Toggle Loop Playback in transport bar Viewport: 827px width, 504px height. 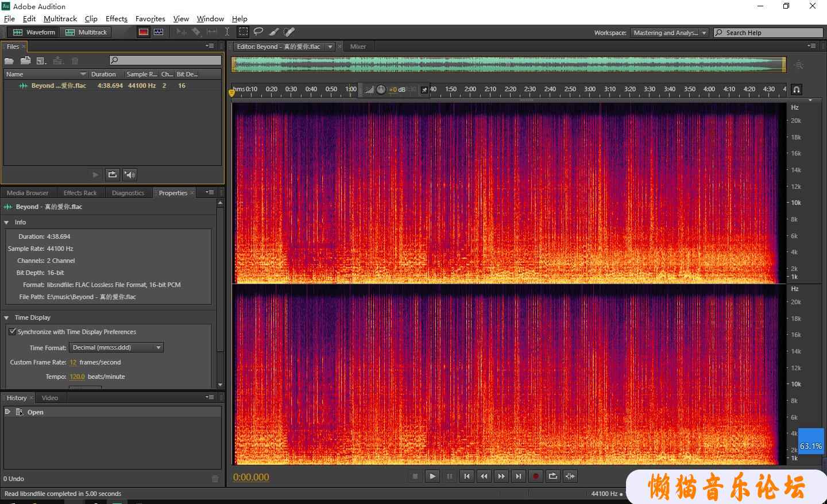[553, 476]
